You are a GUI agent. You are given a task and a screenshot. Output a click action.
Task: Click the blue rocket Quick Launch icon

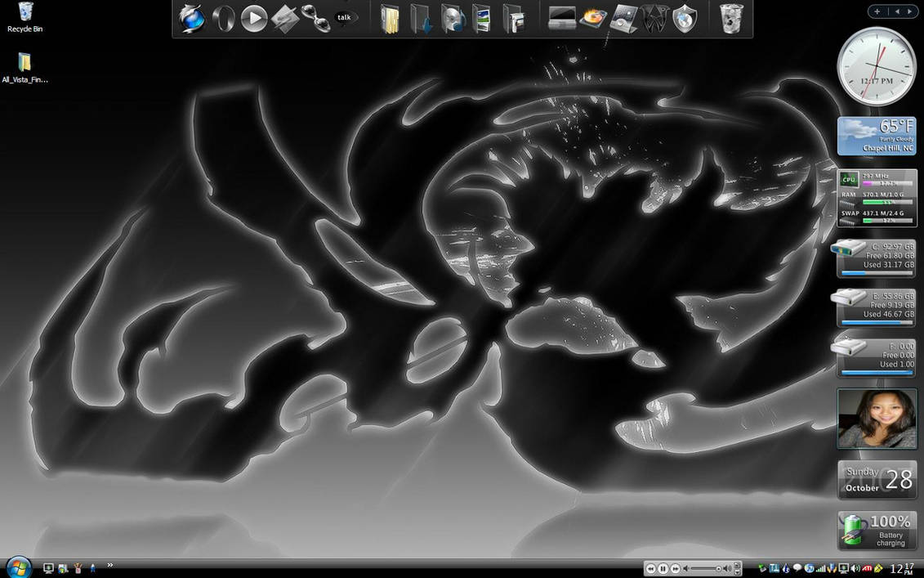point(92,568)
